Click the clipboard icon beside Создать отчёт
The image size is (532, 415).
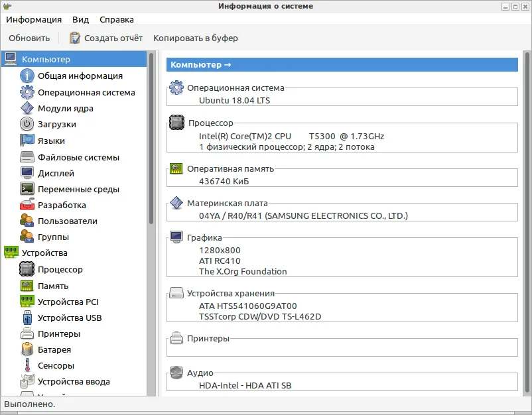pyautogui.click(x=75, y=38)
